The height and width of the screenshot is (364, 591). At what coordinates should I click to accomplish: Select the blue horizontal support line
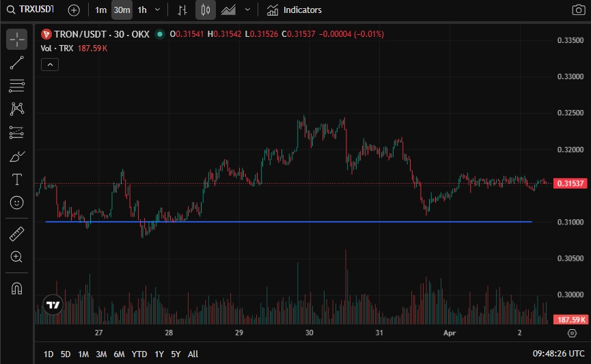pos(289,221)
